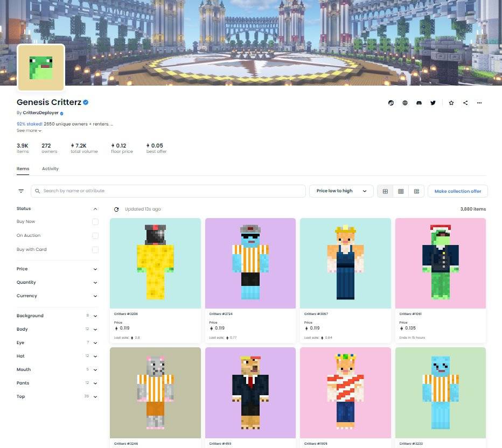The width and height of the screenshot is (502, 448).
Task: Switch to the small grid view
Action: [401, 191]
